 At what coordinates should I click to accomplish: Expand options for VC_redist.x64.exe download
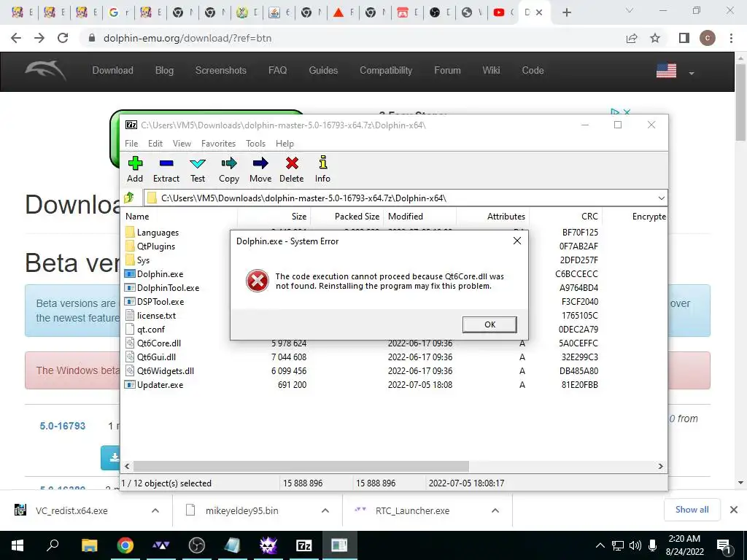pos(155,510)
